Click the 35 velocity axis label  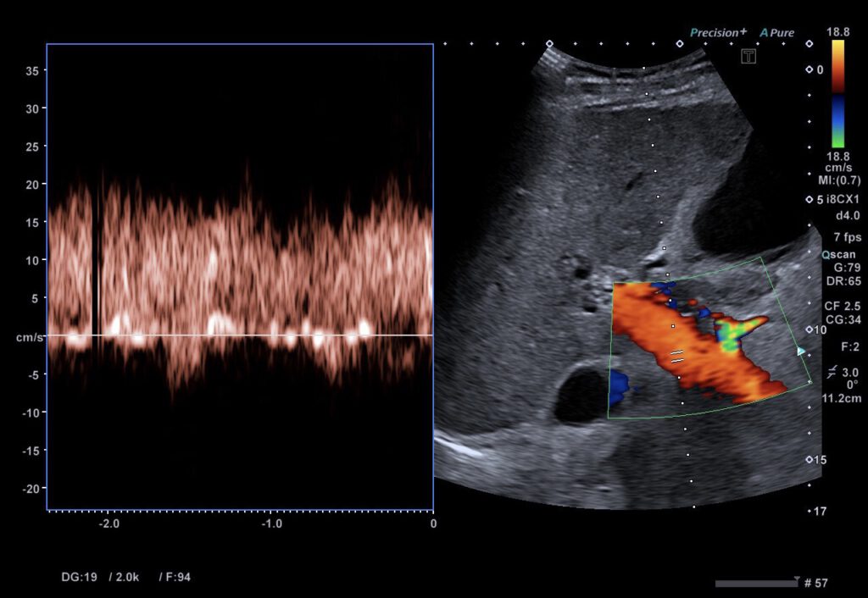pyautogui.click(x=31, y=71)
